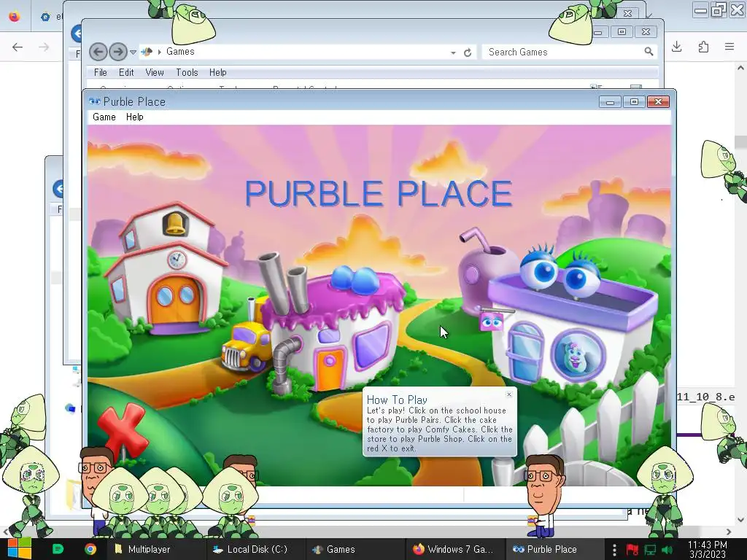The height and width of the screenshot is (560, 747).
Task: Click Forward arrow in Games explorer window
Action: point(118,52)
